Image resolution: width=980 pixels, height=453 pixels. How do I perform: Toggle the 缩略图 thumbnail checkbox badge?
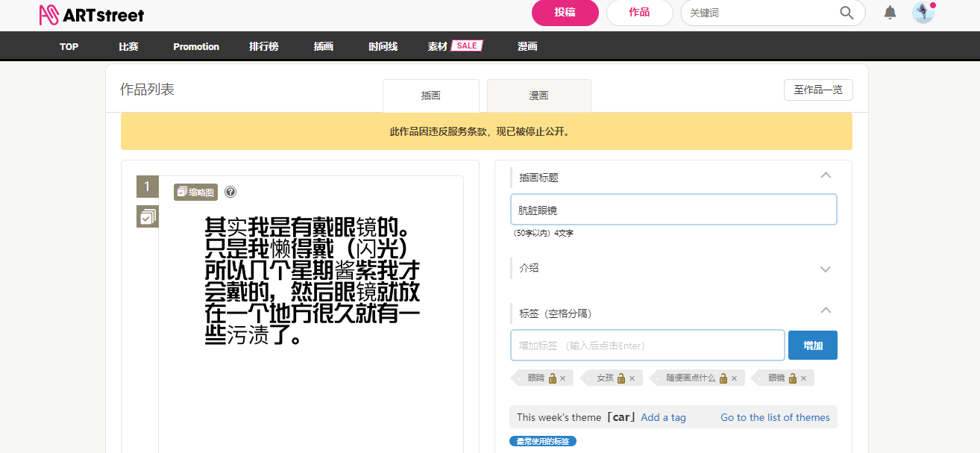click(x=195, y=192)
